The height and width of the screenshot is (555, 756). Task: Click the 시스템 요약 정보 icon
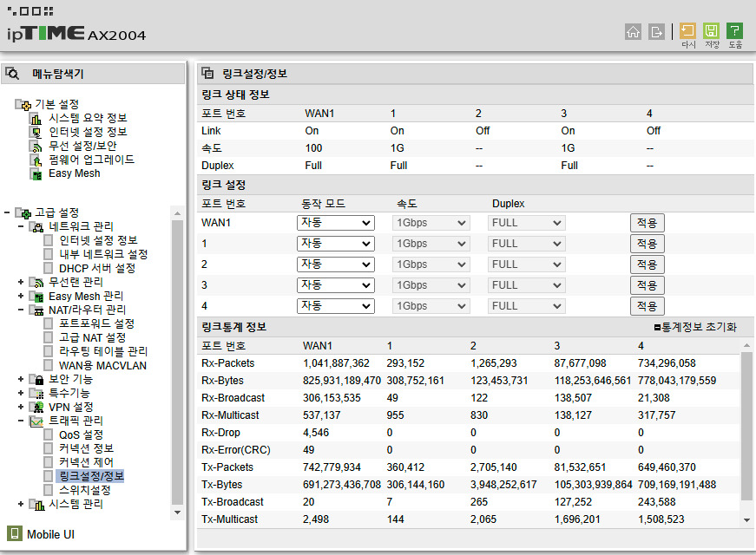point(36,119)
